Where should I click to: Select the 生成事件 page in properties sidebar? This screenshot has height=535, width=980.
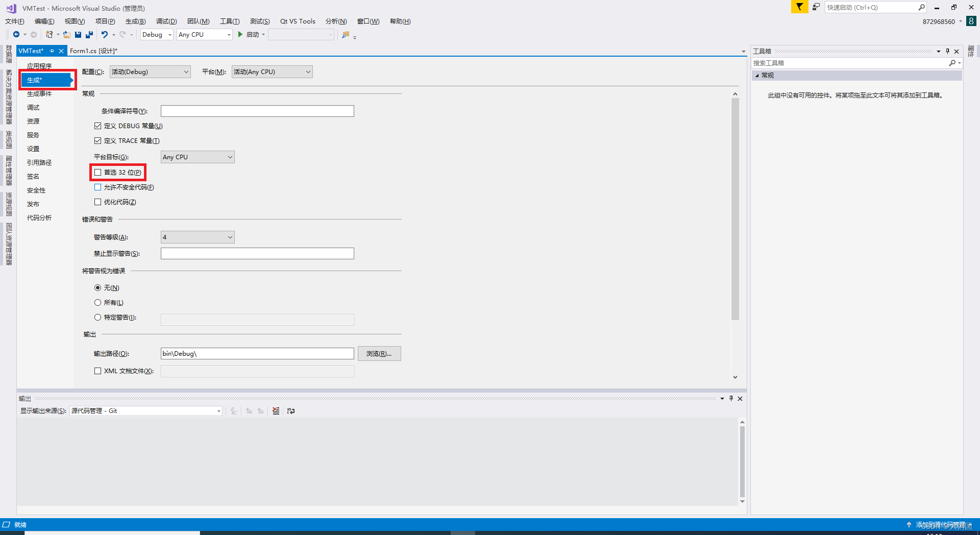(x=39, y=93)
